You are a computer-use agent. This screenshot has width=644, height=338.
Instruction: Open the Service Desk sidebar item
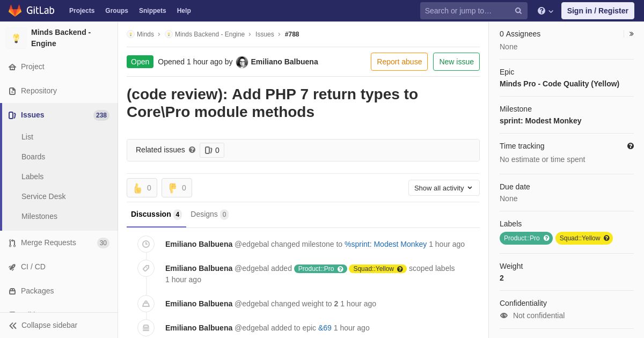point(43,196)
